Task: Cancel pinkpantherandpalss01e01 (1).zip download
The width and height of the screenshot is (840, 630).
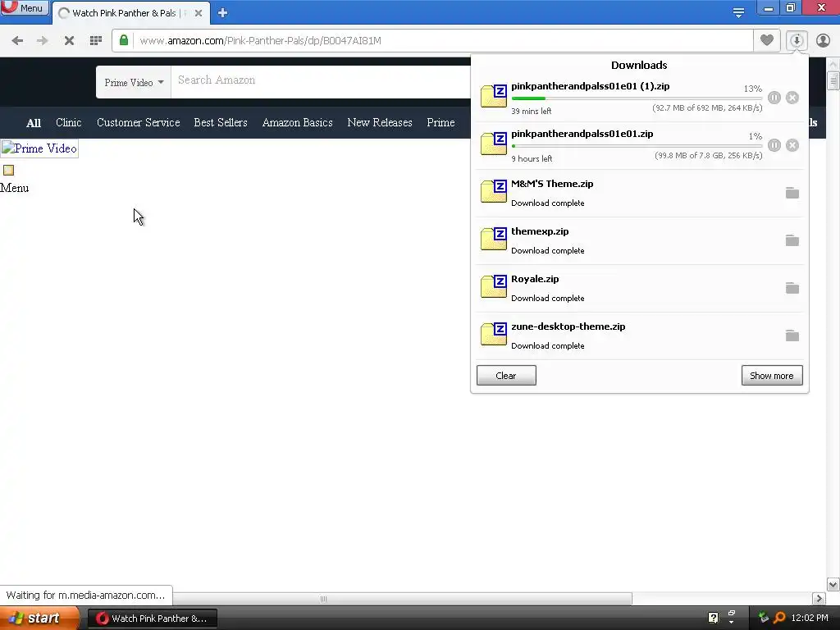Action: pyautogui.click(x=792, y=98)
